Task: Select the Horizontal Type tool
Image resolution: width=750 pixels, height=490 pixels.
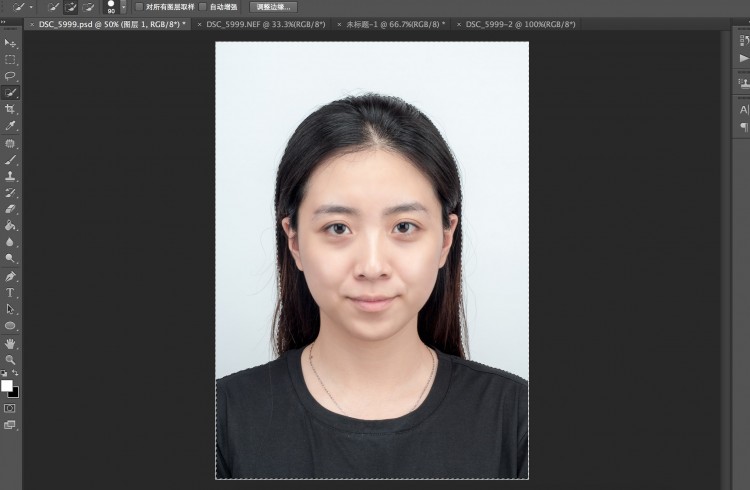Action: click(x=10, y=292)
